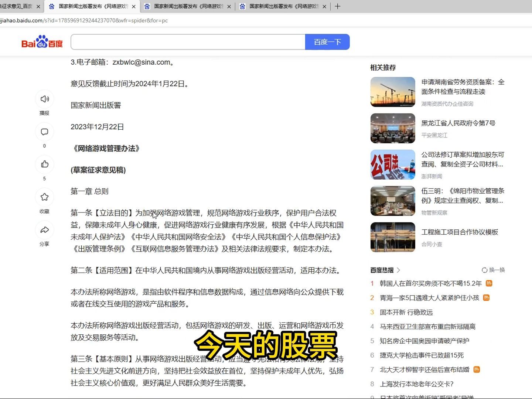Viewport: 532px width, 399px height.
Task: Like the article with thumbs-up icon
Action: coord(45,164)
